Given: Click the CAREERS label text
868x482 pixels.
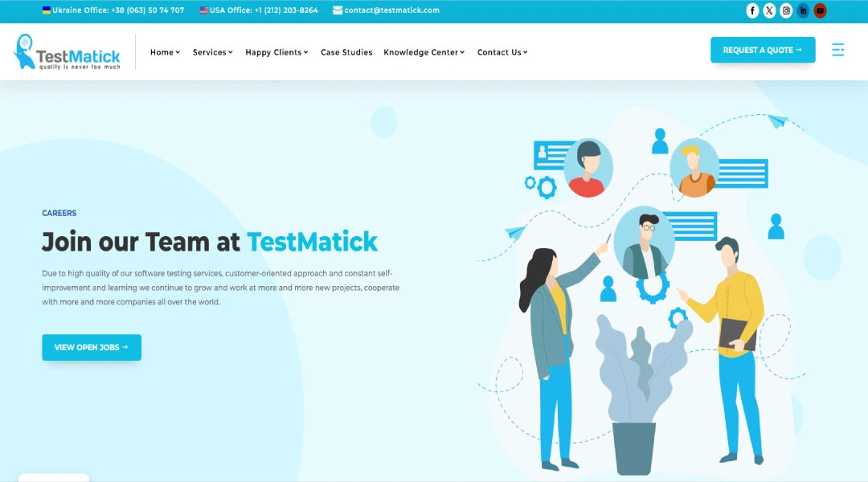Looking at the screenshot, I should 59,213.
